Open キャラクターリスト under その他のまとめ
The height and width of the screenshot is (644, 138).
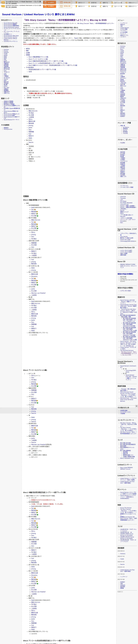point(125,412)
